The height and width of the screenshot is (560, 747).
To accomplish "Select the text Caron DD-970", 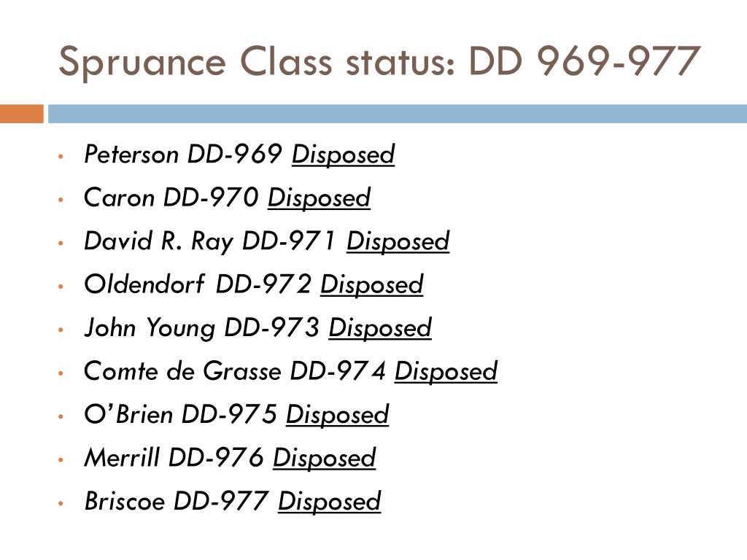I will (x=171, y=198).
